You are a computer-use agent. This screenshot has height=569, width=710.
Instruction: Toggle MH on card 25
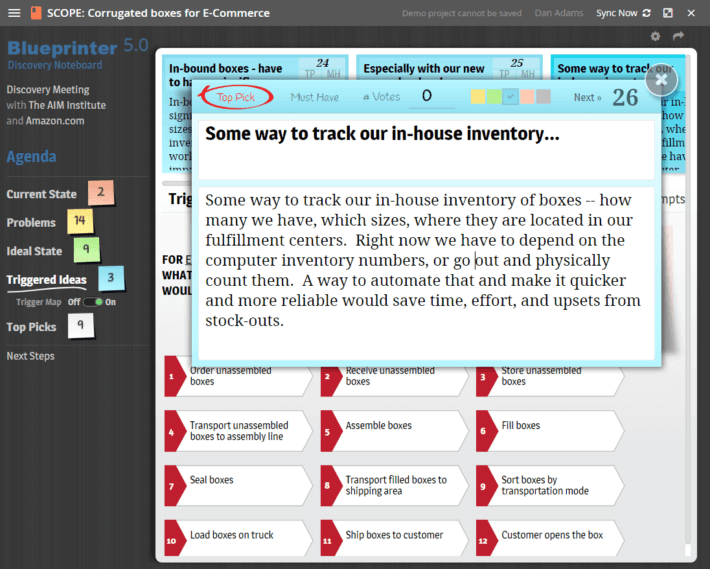click(528, 74)
